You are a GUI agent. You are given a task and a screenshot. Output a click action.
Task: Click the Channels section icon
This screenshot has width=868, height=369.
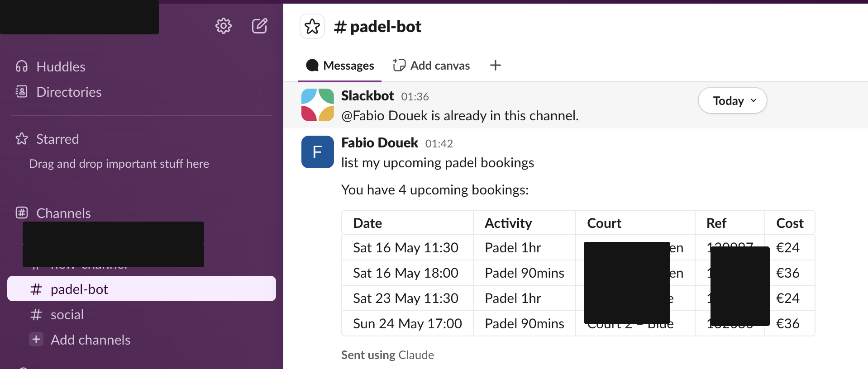(x=22, y=213)
